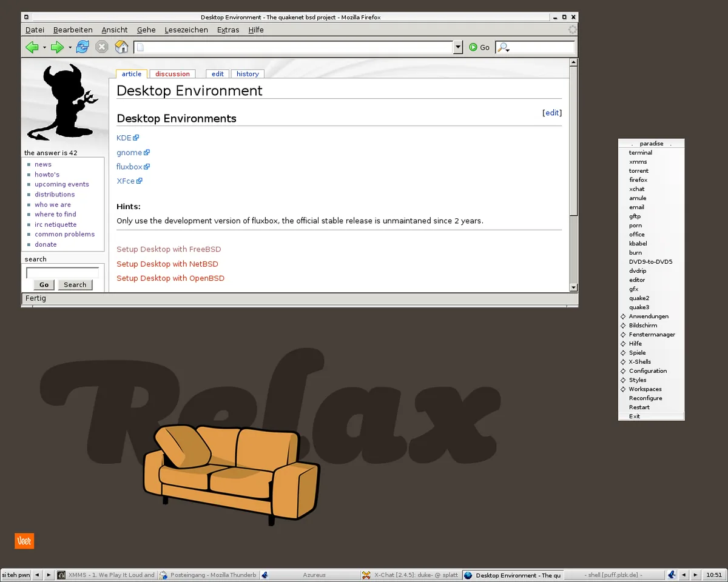
Task: Open the Datei menu
Action: [35, 30]
